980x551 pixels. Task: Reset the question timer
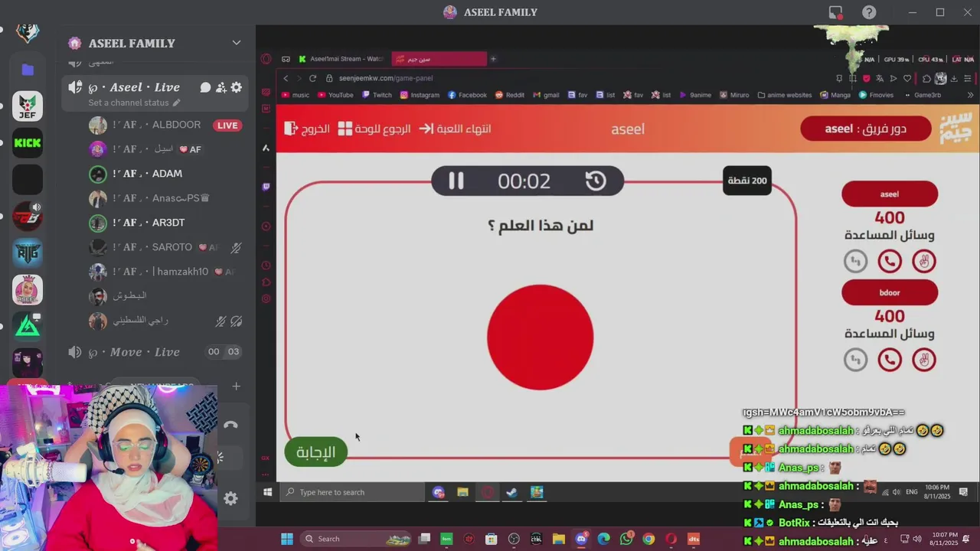[x=596, y=181]
